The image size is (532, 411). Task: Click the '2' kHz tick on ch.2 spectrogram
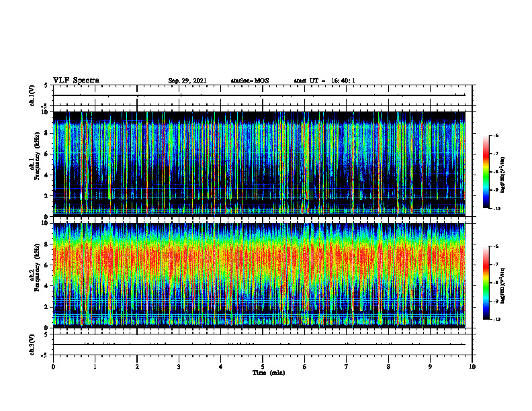tap(46, 307)
